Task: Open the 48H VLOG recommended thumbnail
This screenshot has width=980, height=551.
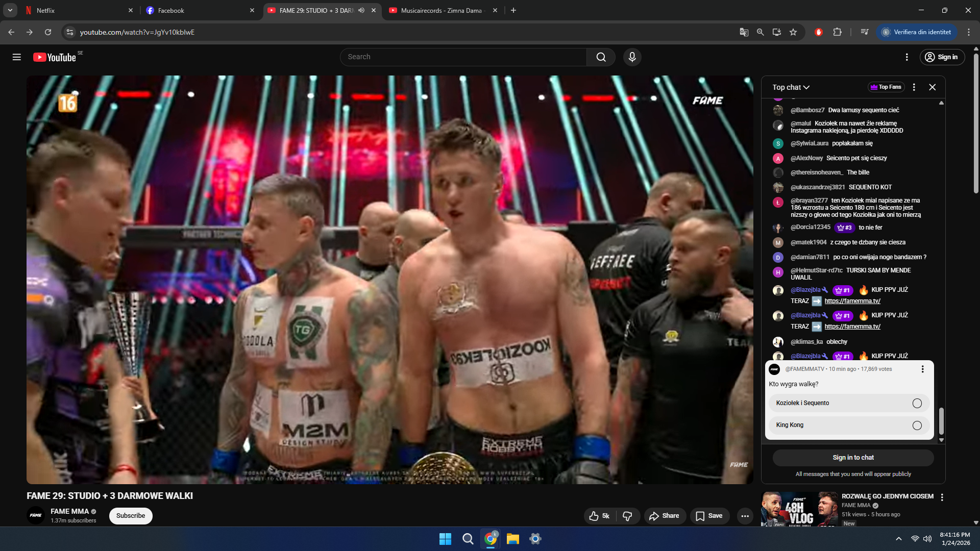Action: point(799,509)
